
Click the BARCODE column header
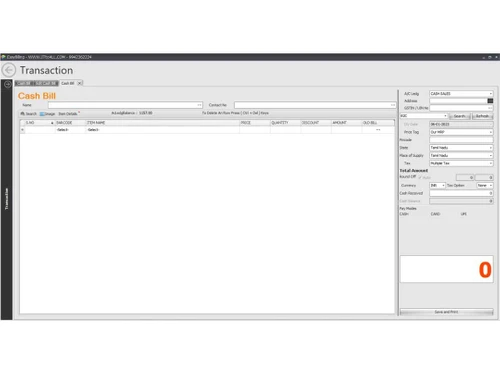pyautogui.click(x=70, y=123)
